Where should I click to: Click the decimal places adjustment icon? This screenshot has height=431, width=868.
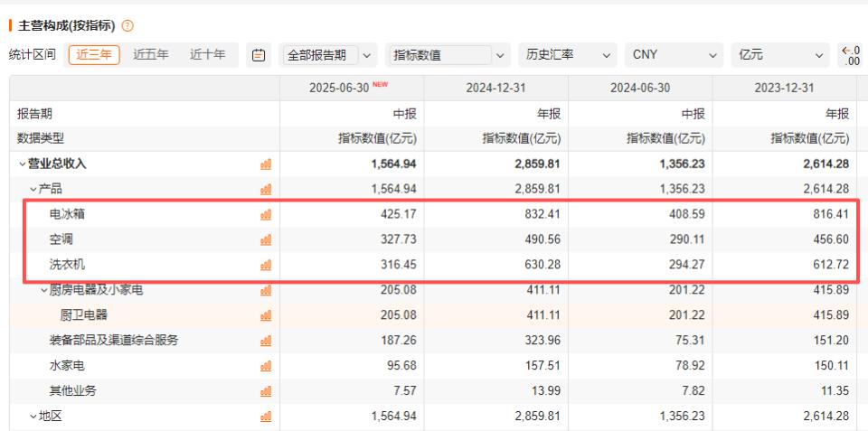pos(849,55)
